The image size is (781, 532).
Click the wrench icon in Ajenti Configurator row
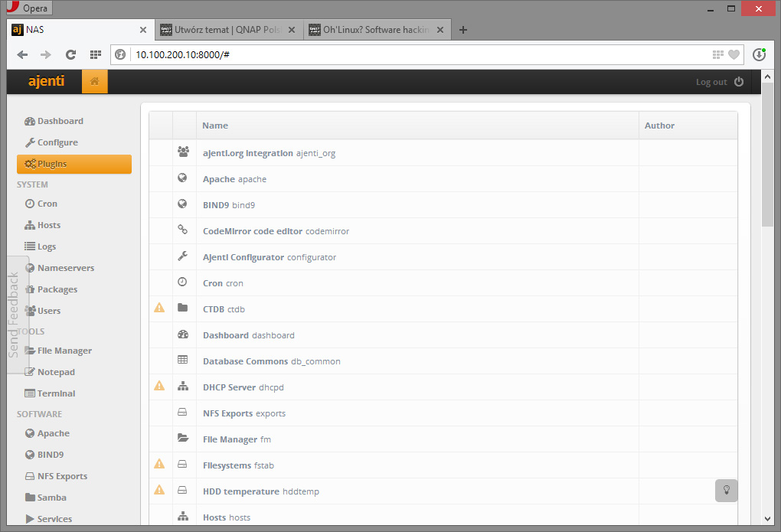(x=183, y=256)
